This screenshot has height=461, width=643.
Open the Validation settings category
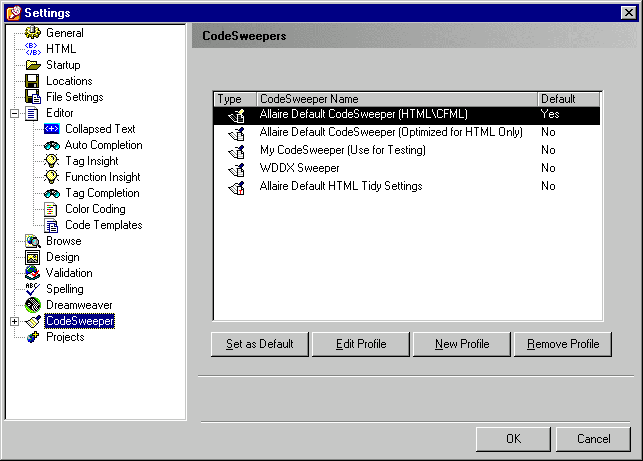pyautogui.click(x=69, y=273)
